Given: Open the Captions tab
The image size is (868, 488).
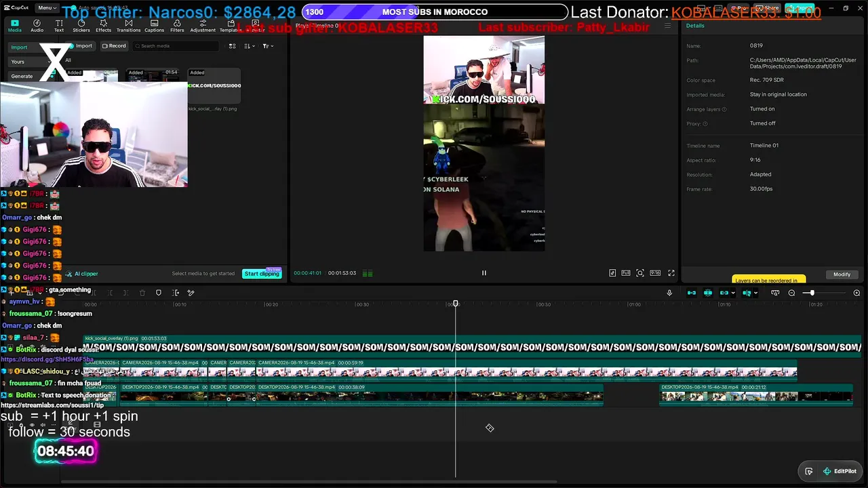Looking at the screenshot, I should click(x=154, y=26).
